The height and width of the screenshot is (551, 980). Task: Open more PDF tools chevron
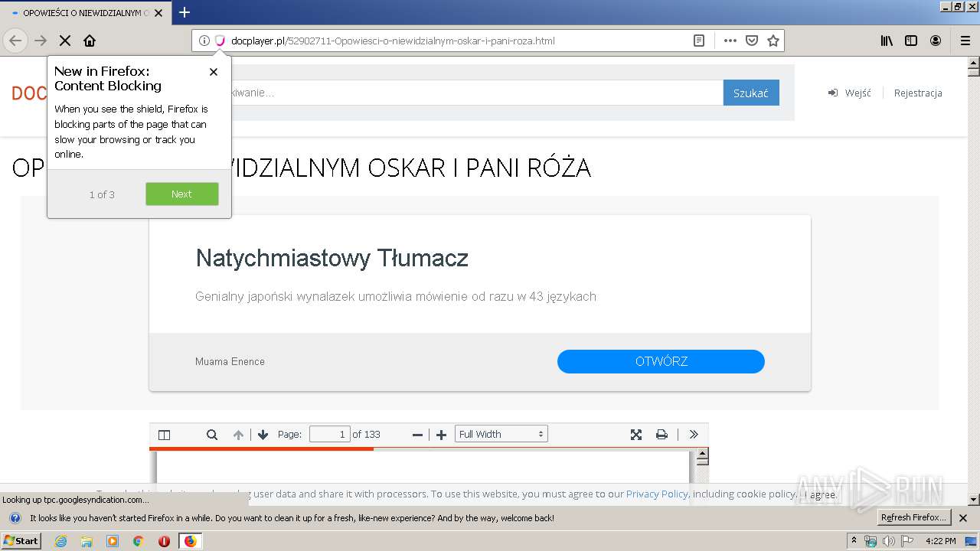coord(694,435)
